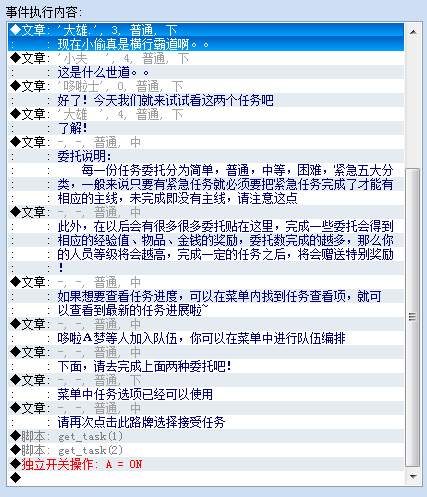Select the script command get_task(1)

point(206,436)
